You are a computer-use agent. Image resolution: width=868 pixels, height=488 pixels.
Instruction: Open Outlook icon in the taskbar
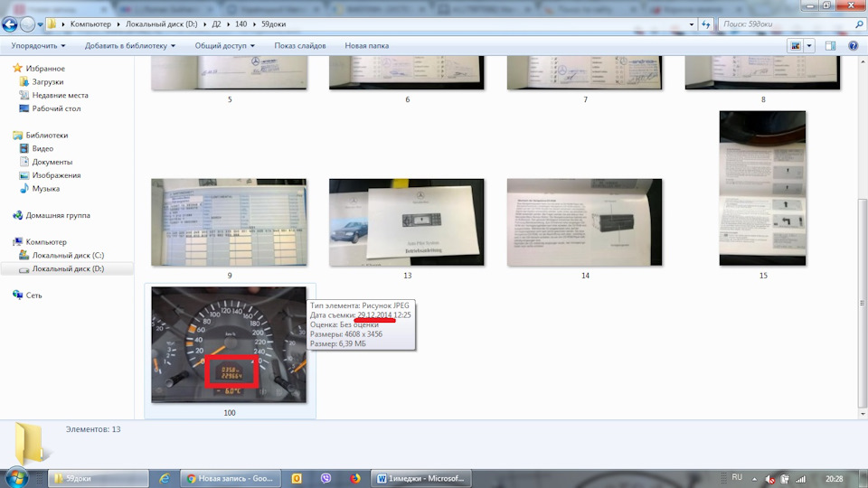pyautogui.click(x=297, y=479)
